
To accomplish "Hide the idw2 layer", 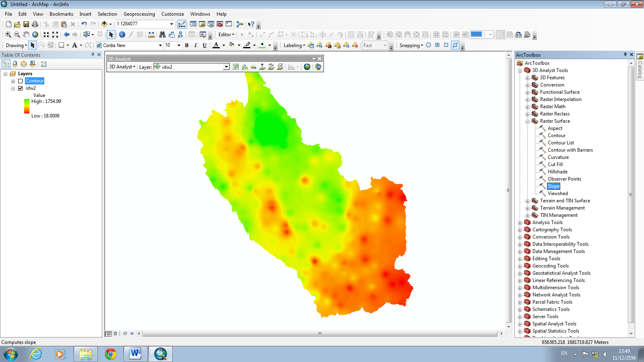I will (x=21, y=88).
